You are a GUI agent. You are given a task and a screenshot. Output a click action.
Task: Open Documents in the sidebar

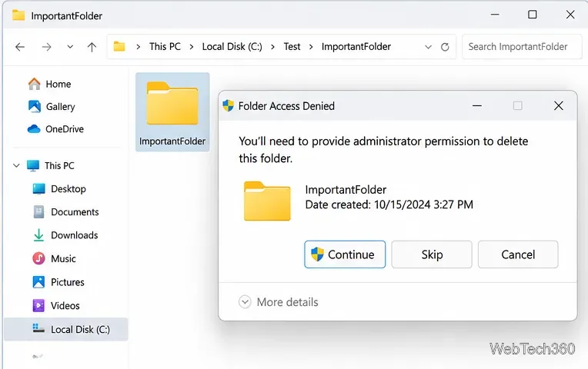(66, 212)
